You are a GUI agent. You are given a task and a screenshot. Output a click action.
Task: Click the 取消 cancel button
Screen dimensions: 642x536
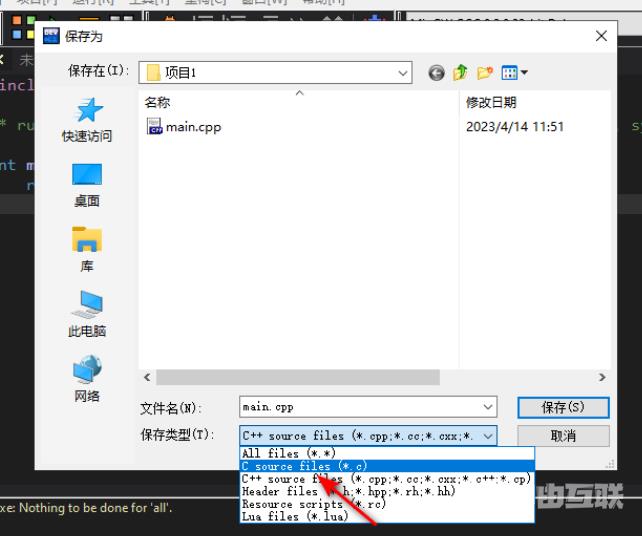[563, 436]
